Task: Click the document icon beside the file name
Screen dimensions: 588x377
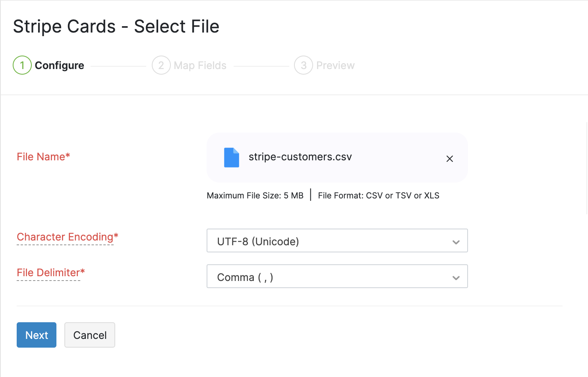Action: 232,158
